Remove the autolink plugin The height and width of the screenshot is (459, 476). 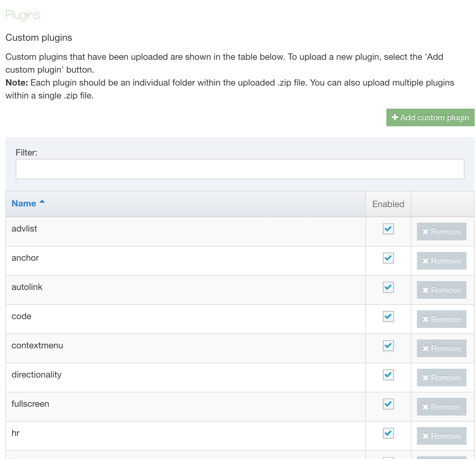441,290
